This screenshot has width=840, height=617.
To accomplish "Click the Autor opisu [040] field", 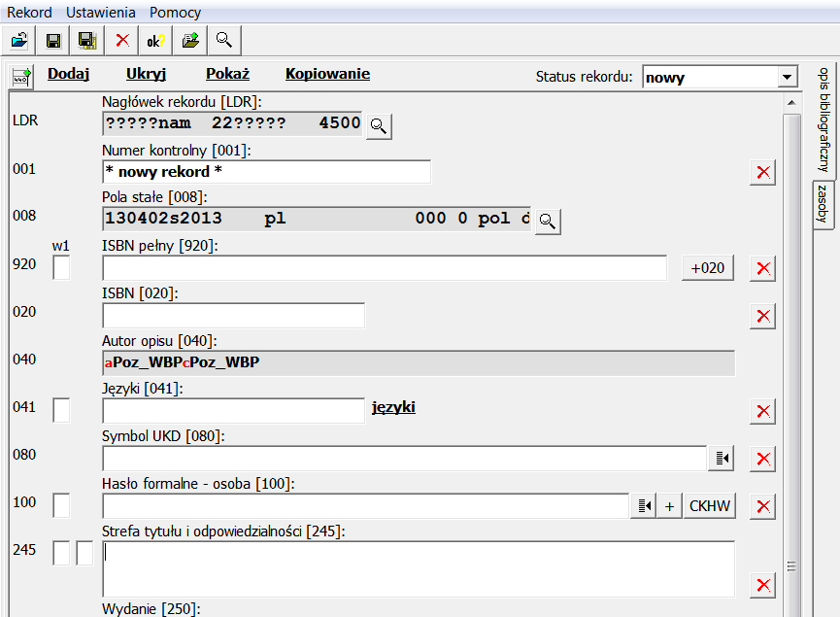I will (419, 362).
